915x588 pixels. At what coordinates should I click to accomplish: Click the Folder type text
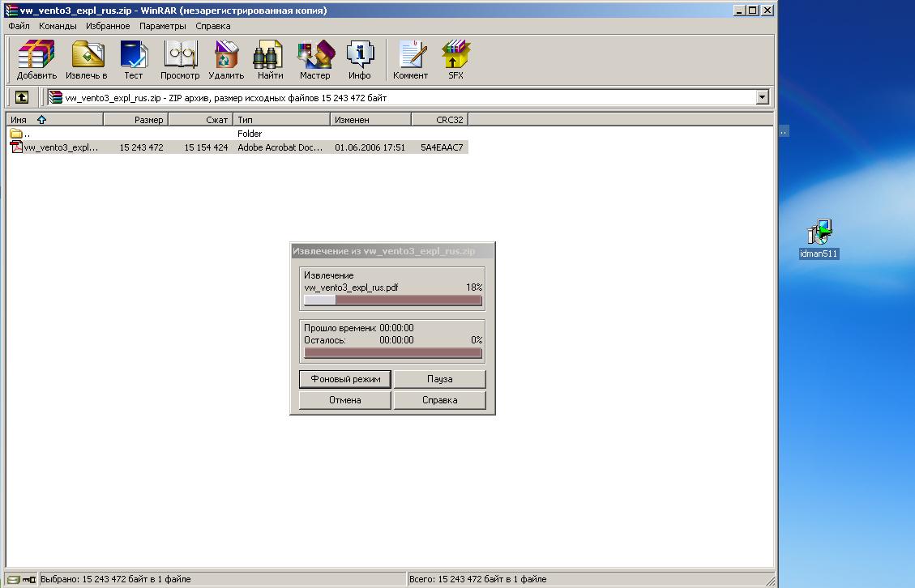click(250, 134)
